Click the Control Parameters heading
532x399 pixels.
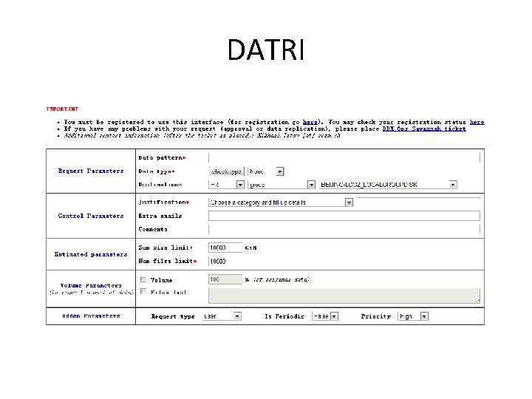[91, 216]
